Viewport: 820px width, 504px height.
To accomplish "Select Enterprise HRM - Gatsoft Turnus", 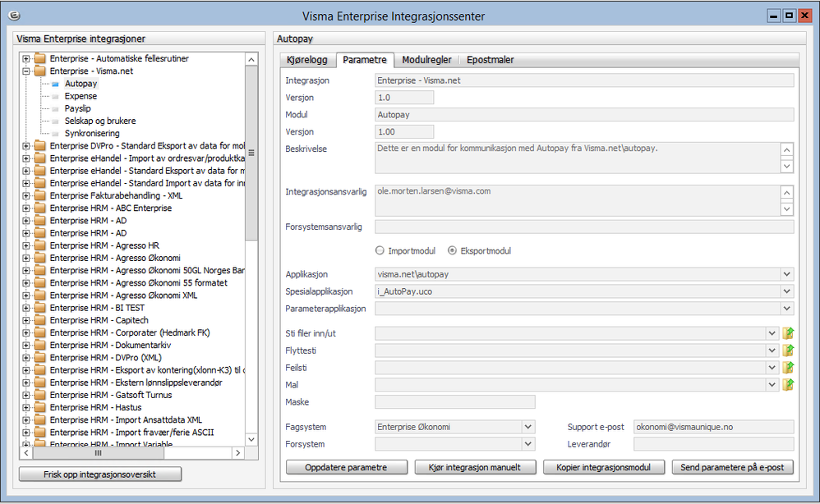I will pos(111,396).
